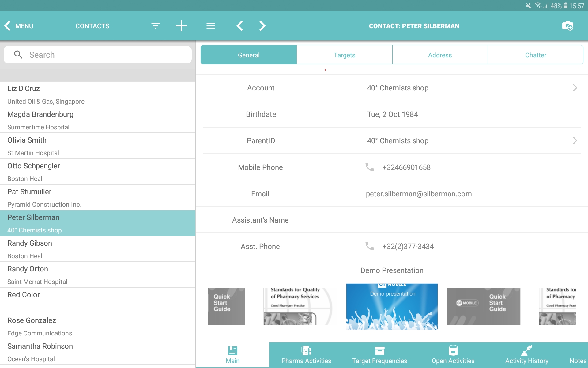This screenshot has width=588, height=368.
Task: Open the Demo presentation thumbnail
Action: pos(392,307)
